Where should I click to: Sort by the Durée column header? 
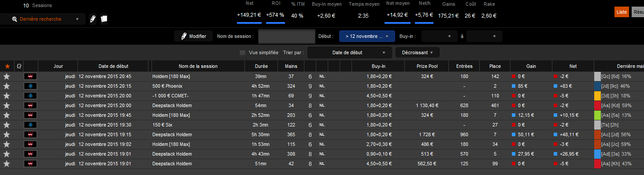click(x=261, y=66)
